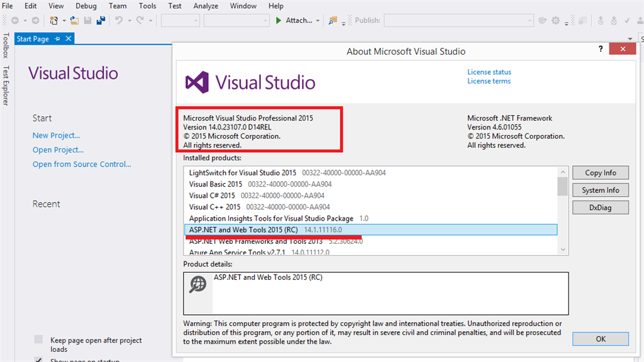Click the Save All toolbar icon
This screenshot has width=644, height=362.
[x=100, y=21]
